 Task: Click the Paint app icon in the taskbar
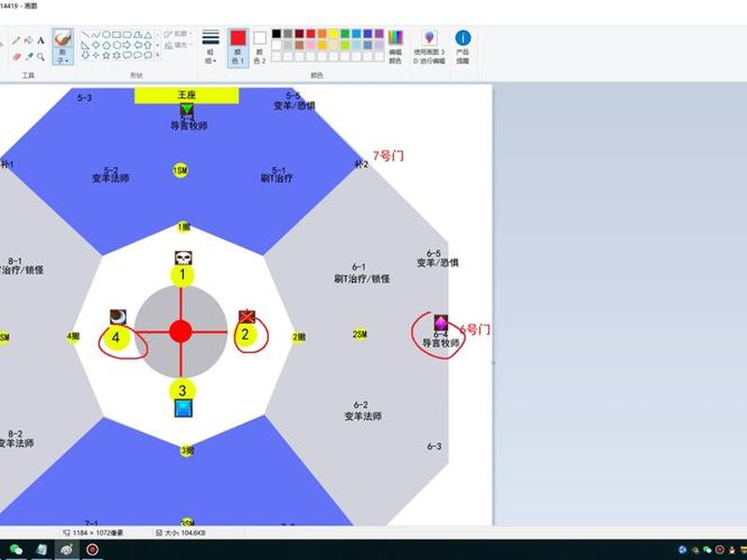pyautogui.click(x=66, y=550)
